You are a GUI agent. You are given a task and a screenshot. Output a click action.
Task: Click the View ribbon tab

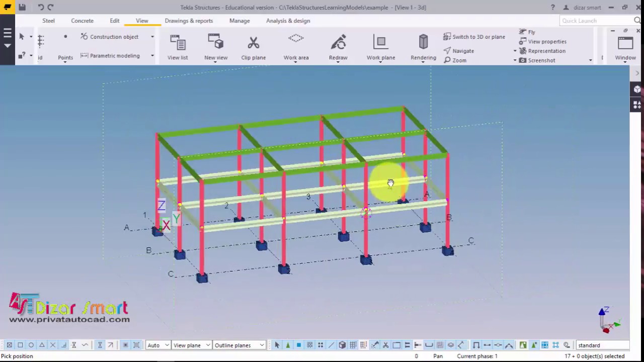(142, 21)
